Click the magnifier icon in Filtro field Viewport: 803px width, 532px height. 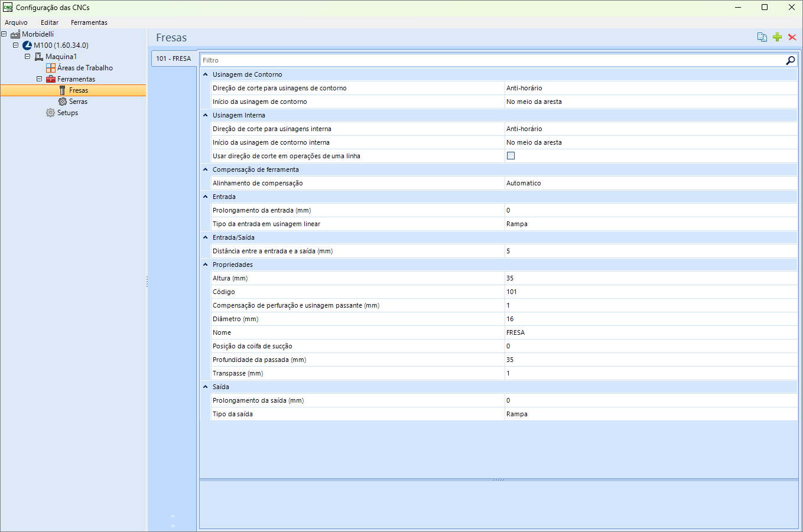791,60
